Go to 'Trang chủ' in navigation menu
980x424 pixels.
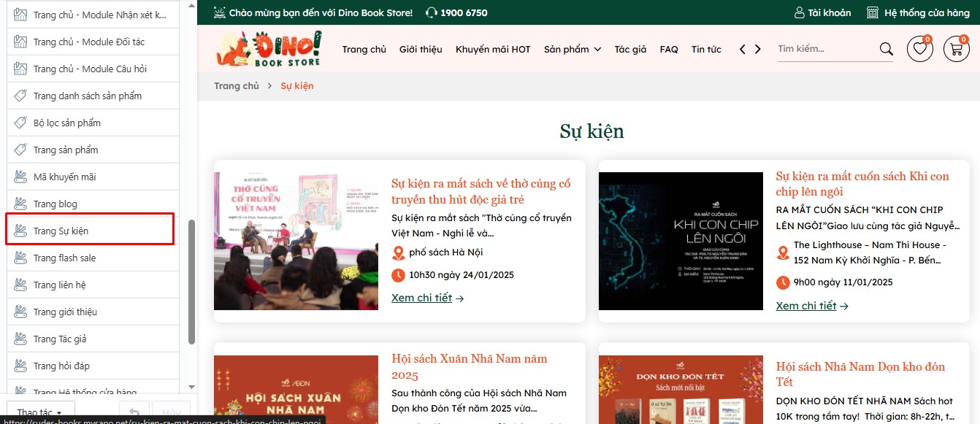pos(364,50)
